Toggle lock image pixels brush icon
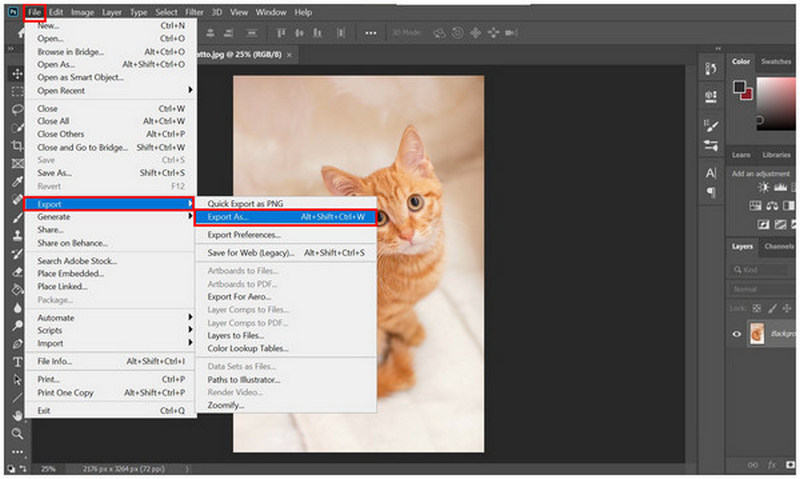This screenshot has width=800, height=479. click(772, 308)
